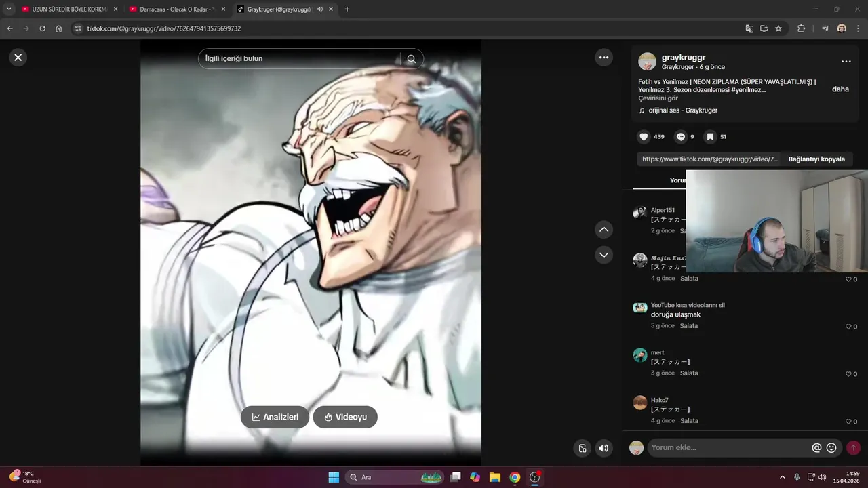Translate this page icon in address bar
Viewport: 868px width, 488px height.
(749, 28)
